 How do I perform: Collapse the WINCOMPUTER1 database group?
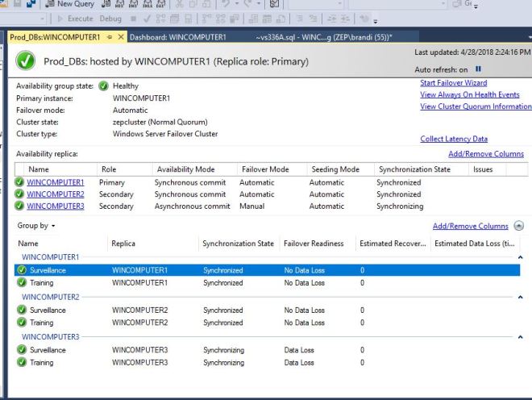(x=520, y=257)
